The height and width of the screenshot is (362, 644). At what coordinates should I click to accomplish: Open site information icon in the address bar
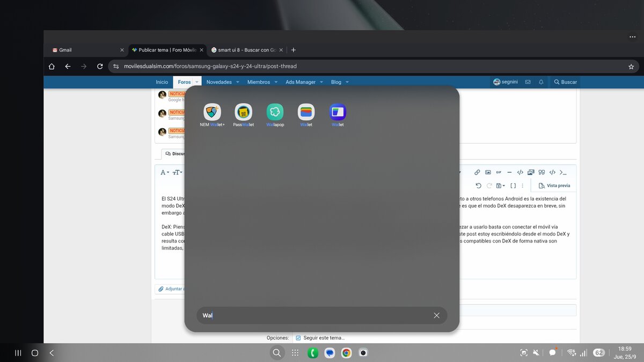coord(116,67)
